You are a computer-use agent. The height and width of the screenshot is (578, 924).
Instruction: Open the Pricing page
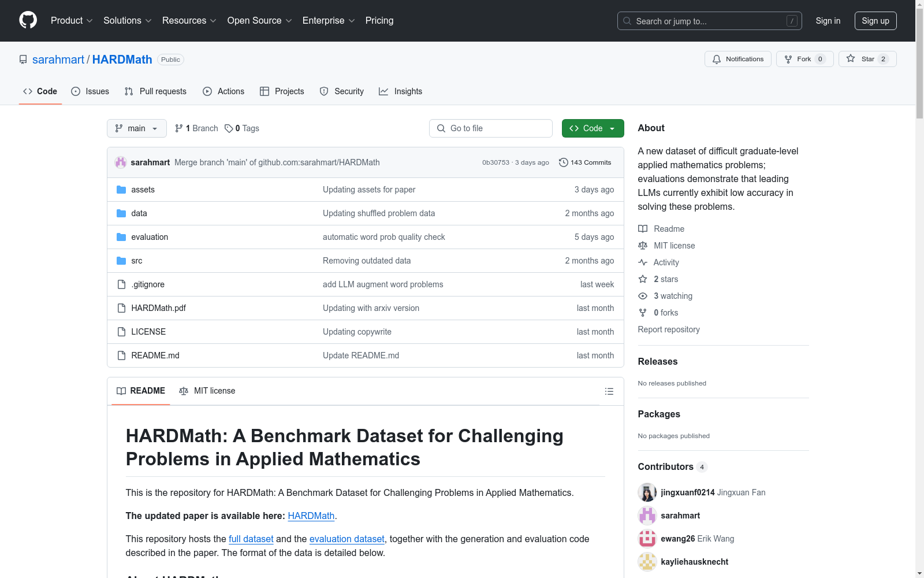click(x=379, y=20)
